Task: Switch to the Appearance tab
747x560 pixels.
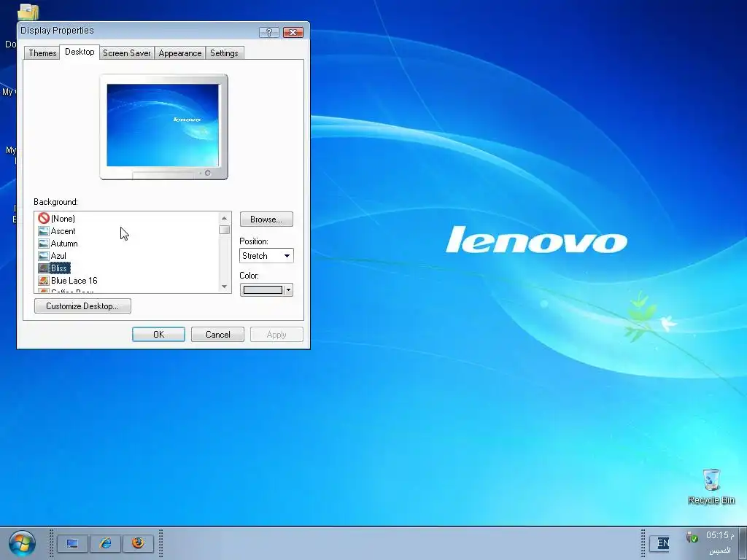Action: click(x=180, y=52)
